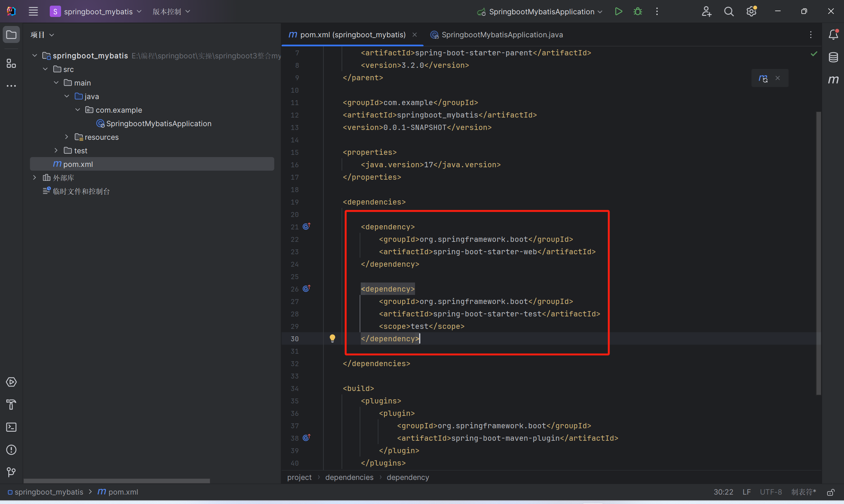Open the Database tool window
The image size is (844, 504).
coord(833,57)
